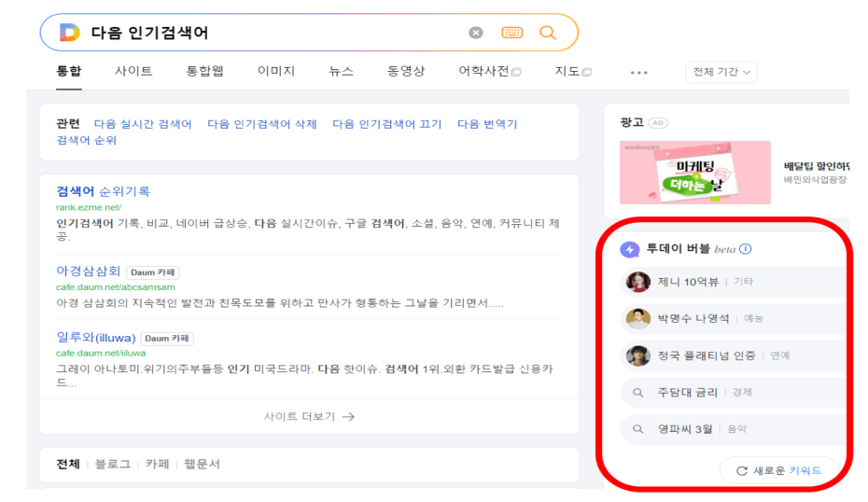
Task: Open the rank.ezme.net URL link
Action: [89, 207]
